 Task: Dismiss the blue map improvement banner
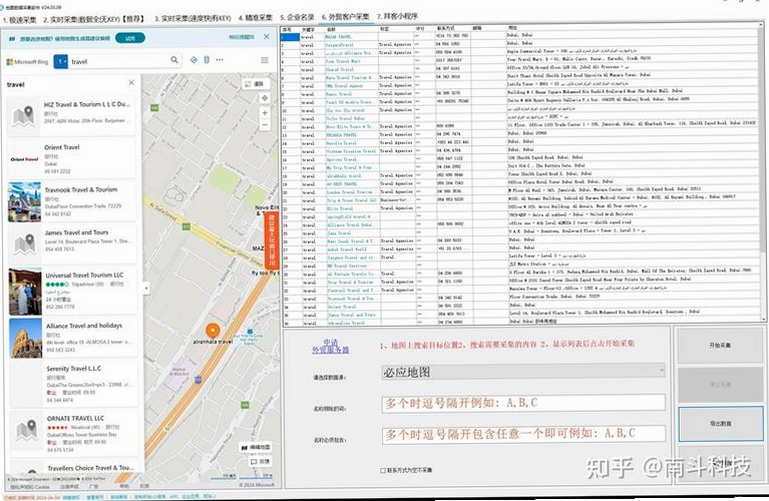click(x=266, y=37)
